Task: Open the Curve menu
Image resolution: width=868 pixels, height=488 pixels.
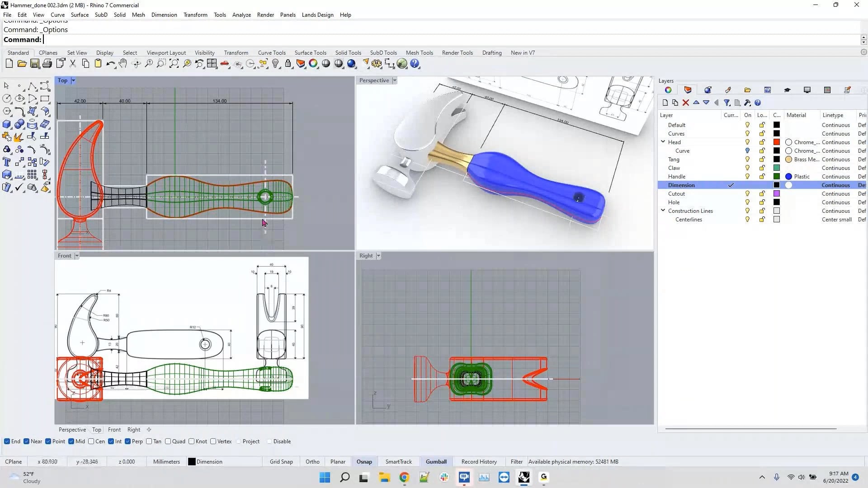Action: pyautogui.click(x=57, y=14)
